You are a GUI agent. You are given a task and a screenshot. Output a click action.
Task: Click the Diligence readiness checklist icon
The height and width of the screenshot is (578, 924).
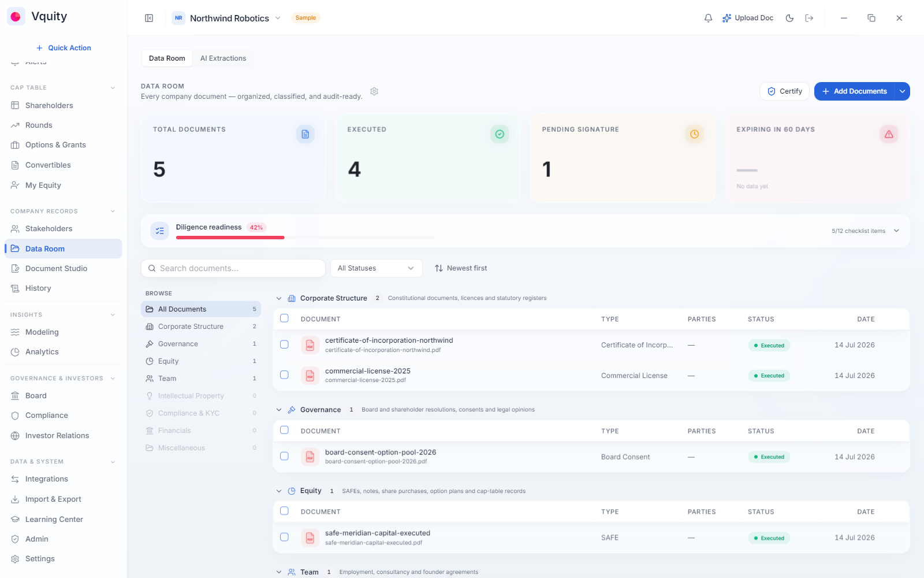[160, 231]
